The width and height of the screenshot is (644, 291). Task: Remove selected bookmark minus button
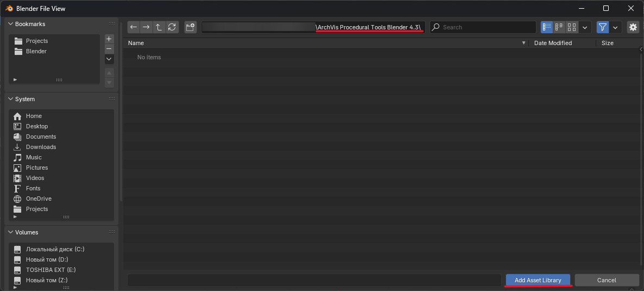109,48
